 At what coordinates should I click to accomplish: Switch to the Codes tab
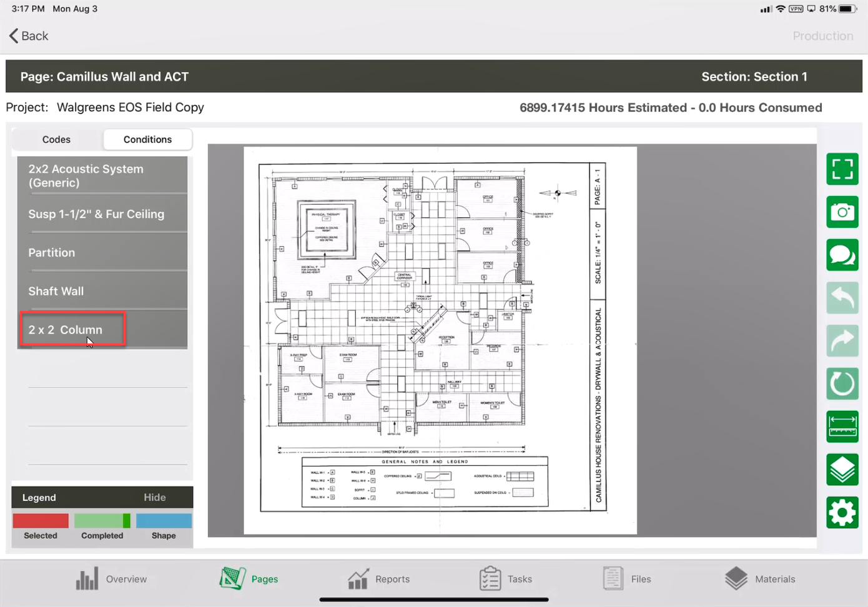pyautogui.click(x=56, y=140)
